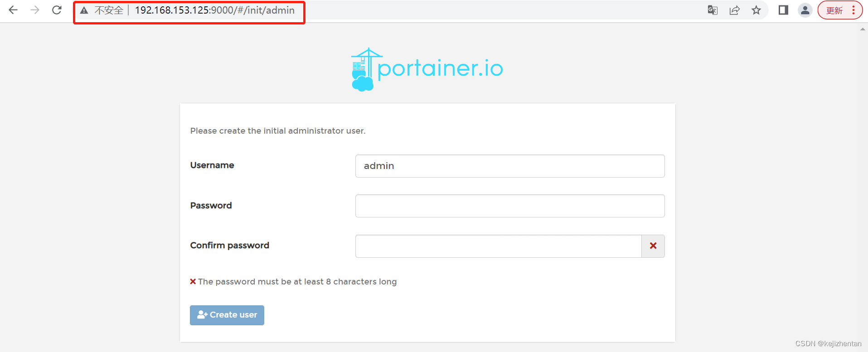Click the 'Please create the initial administrator user.' text

[278, 131]
